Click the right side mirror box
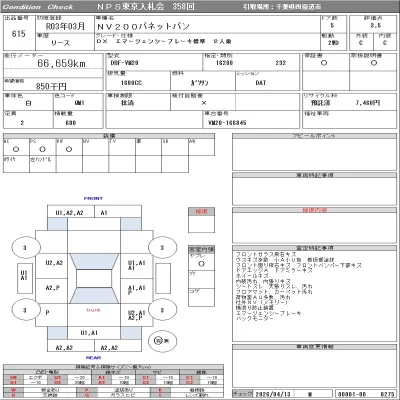The image size is (400, 400). point(163,278)
